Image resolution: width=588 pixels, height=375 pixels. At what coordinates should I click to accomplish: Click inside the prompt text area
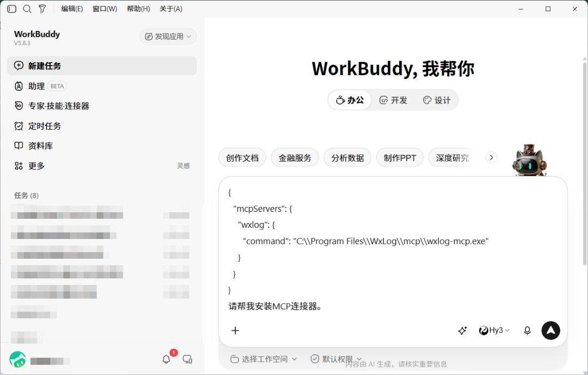point(393,249)
